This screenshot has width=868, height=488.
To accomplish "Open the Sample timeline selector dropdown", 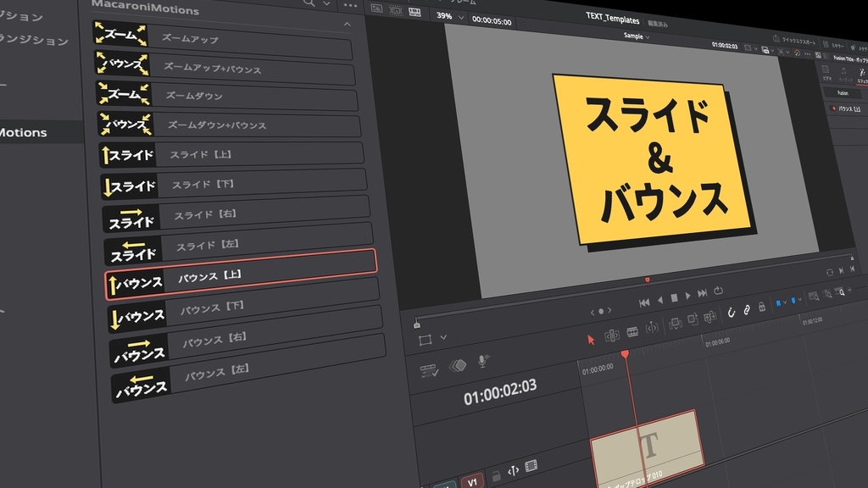I will coord(634,36).
